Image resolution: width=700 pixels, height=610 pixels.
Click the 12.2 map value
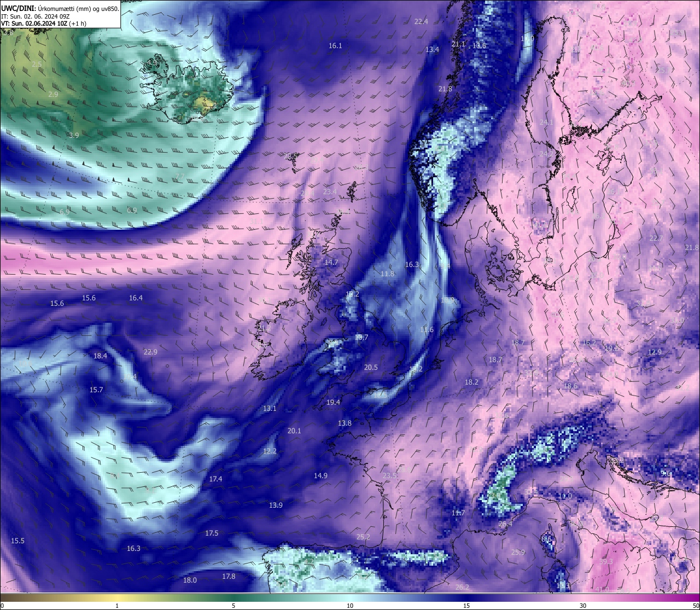270,451
